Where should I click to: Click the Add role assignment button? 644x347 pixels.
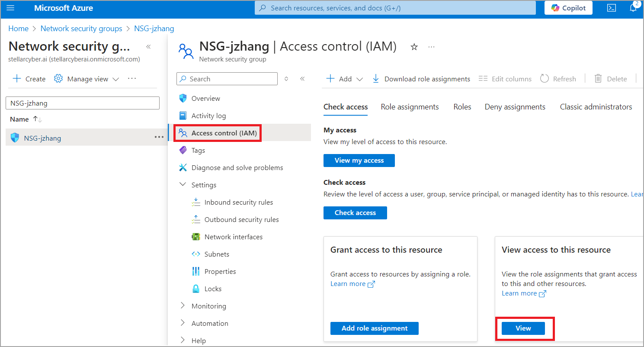click(x=374, y=328)
